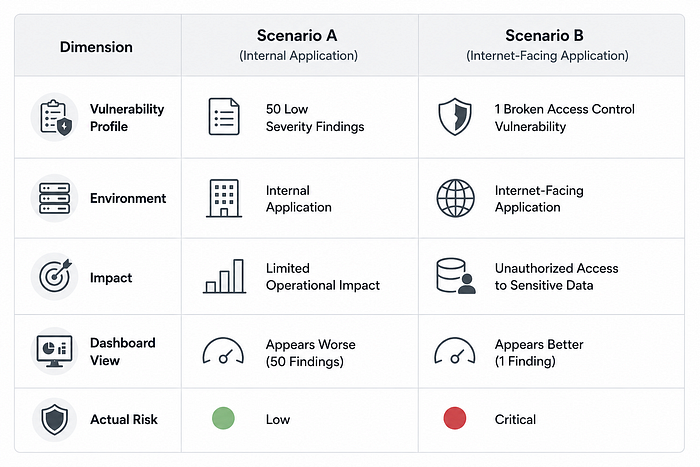Click the red Critical risk circle
The image size is (700, 467).
[x=455, y=418]
